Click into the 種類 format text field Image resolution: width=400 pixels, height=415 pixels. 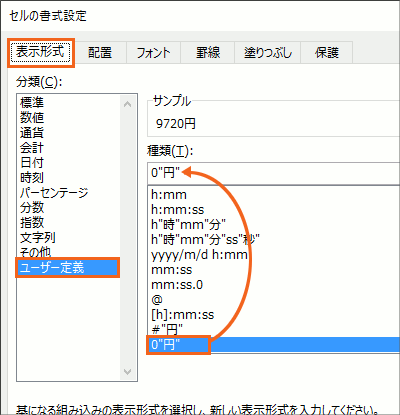tap(274, 173)
